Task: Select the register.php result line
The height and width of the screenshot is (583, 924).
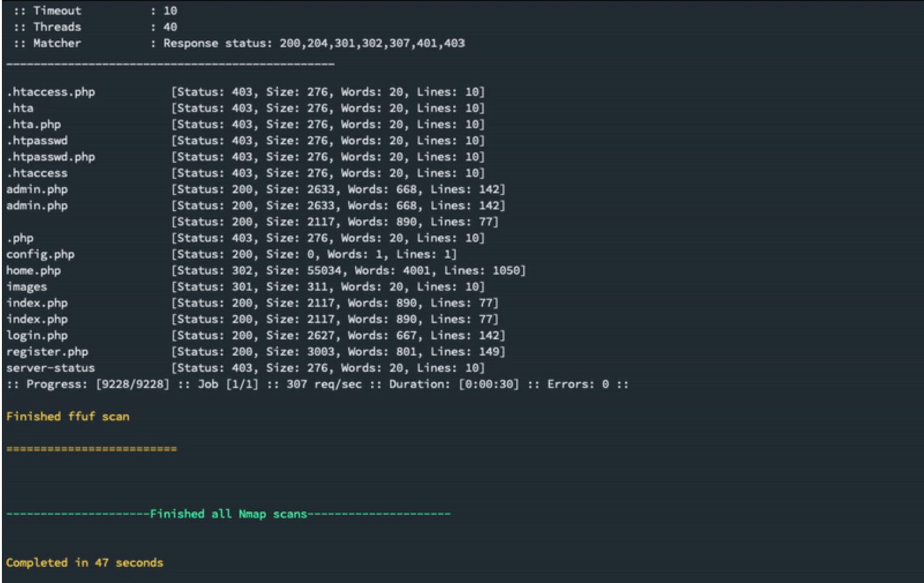Action: tap(255, 352)
